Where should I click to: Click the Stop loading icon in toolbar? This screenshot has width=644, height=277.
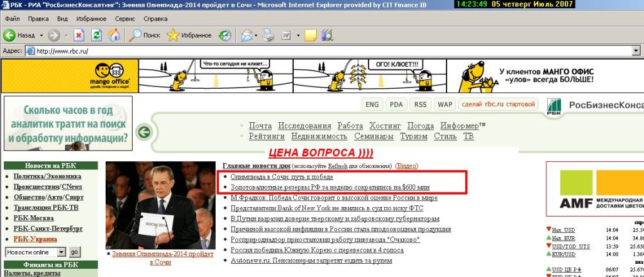click(79, 35)
